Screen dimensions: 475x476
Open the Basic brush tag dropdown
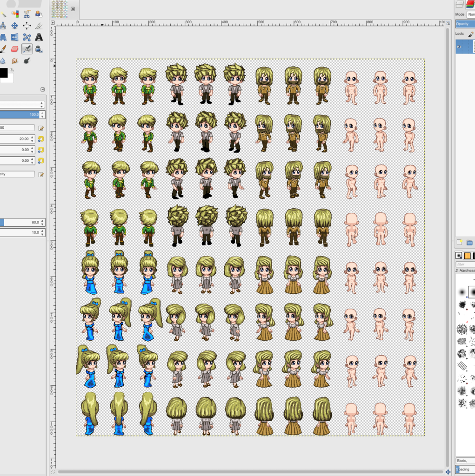[465, 461]
